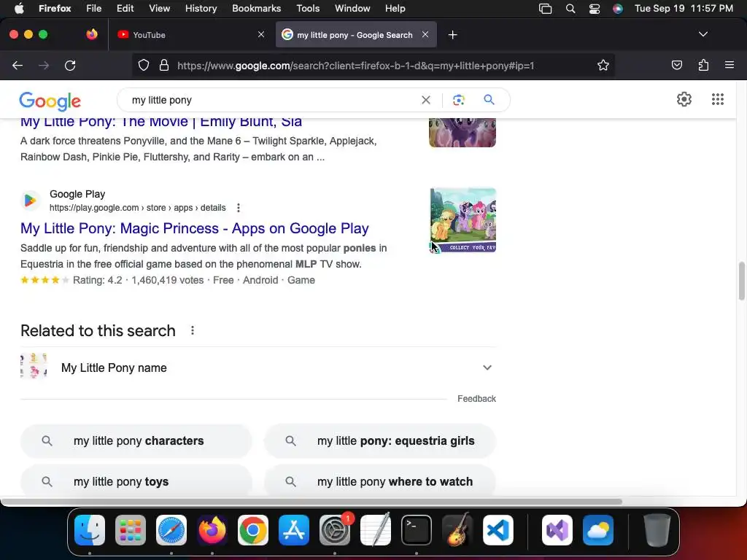The height and width of the screenshot is (560, 747).
Task: Open the tracking protection shield icon
Action: [144, 65]
